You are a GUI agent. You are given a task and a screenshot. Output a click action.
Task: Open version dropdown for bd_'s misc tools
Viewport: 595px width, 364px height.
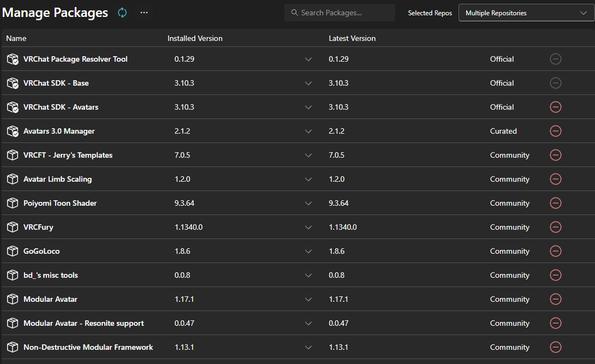[x=308, y=275]
